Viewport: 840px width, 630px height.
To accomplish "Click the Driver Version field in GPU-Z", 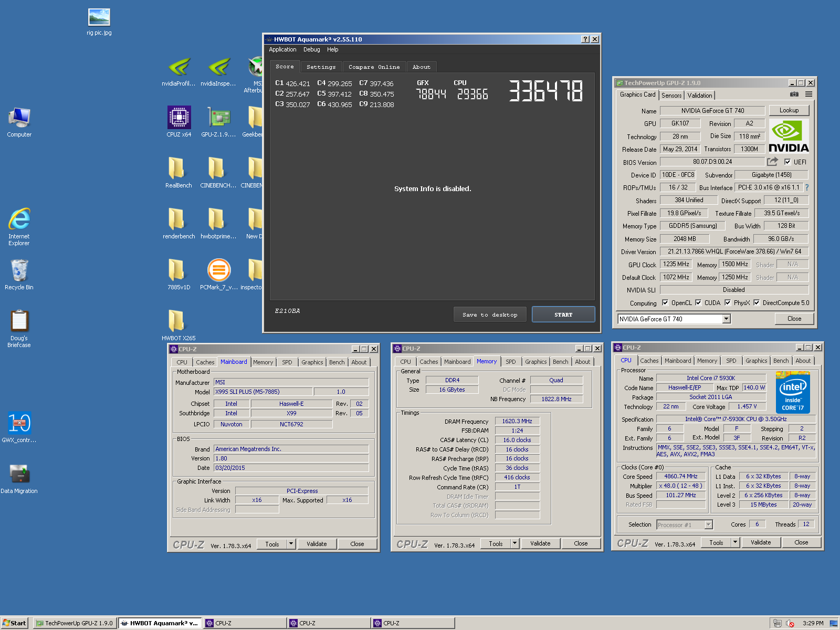I will [x=734, y=251].
